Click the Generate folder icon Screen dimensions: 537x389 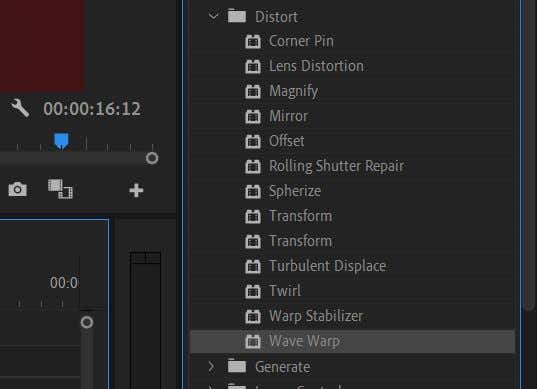pyautogui.click(x=237, y=366)
